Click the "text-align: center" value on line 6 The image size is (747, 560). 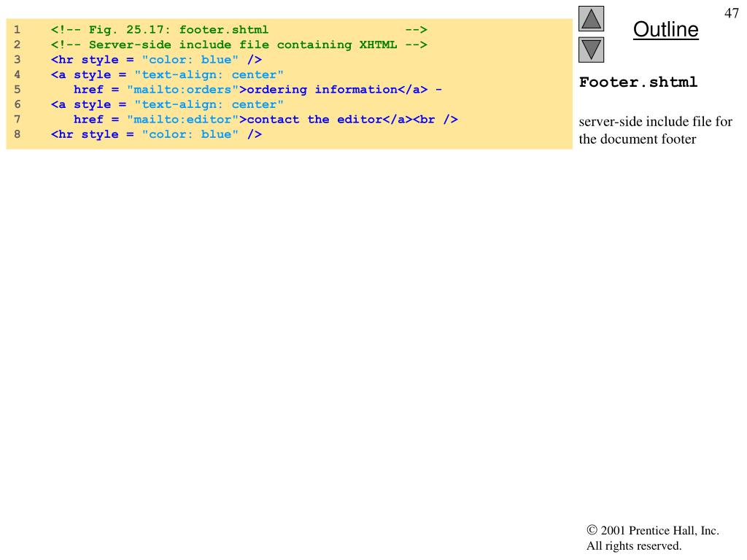point(209,104)
